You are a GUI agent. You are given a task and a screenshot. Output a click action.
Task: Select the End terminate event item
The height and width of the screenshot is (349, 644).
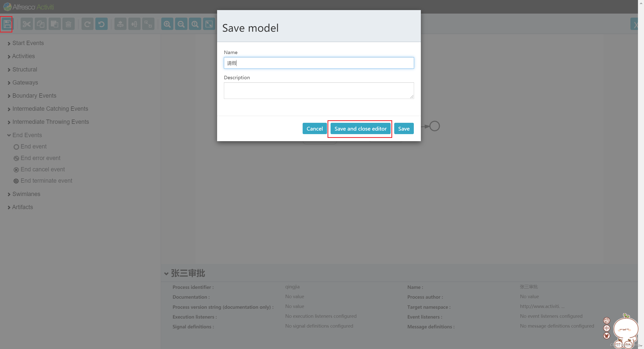click(x=46, y=181)
